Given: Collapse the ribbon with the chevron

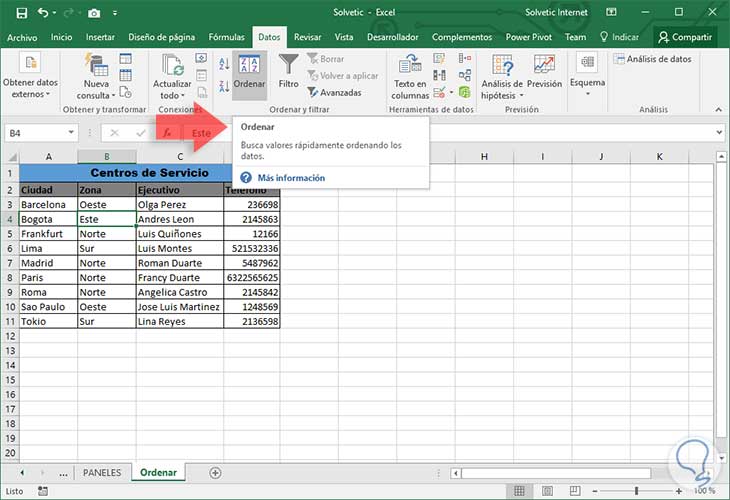Looking at the screenshot, I should (x=718, y=109).
